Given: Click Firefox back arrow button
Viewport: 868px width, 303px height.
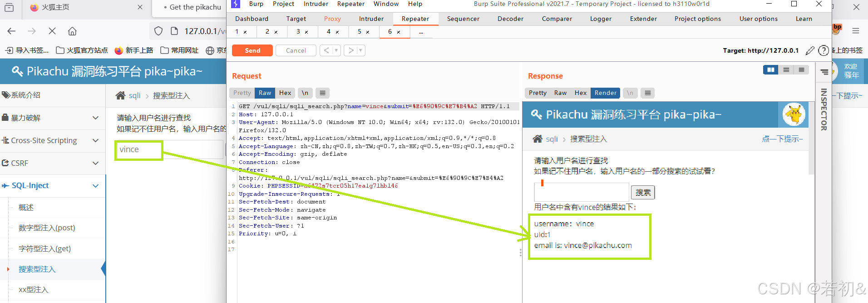Looking at the screenshot, I should tap(11, 31).
